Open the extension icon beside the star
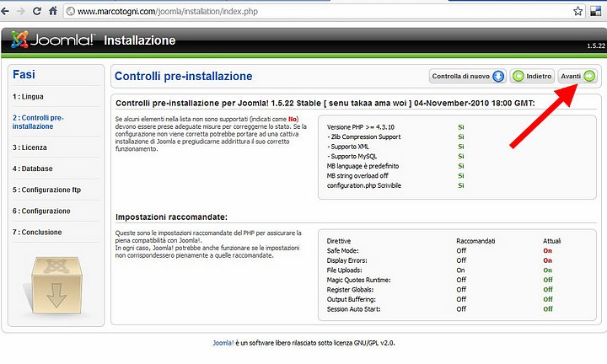Image resolution: width=607 pixels, height=364 pixels. tap(595, 11)
